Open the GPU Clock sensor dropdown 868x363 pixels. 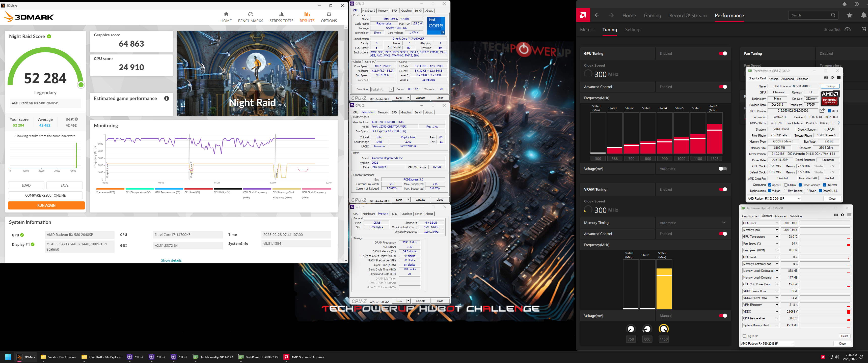[777, 223]
